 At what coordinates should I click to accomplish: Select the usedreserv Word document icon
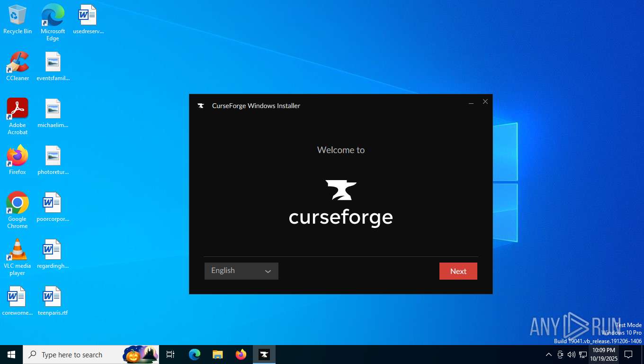click(x=88, y=19)
